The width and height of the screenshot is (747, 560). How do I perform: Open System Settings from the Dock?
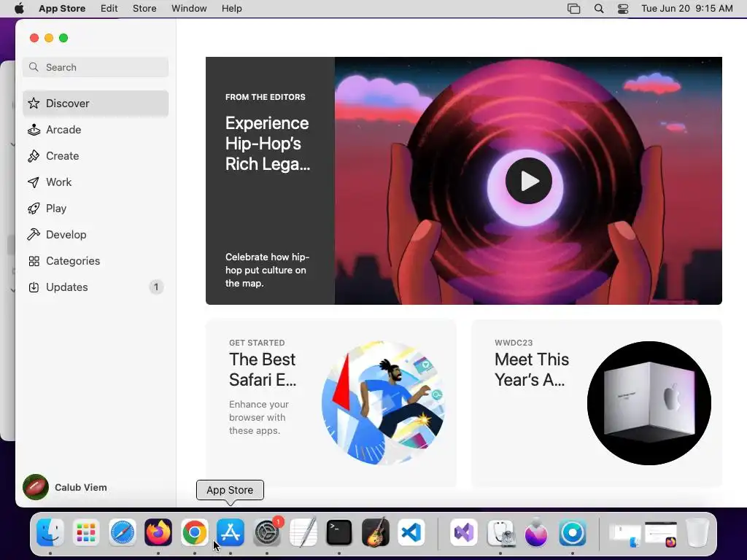[267, 532]
